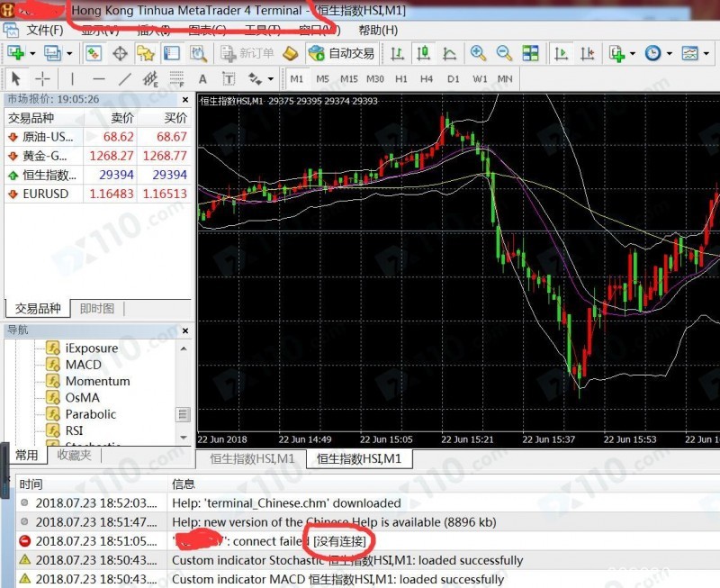This screenshot has width=720, height=588.
Task: Tile chart windows with the grid icon
Action: 530,54
